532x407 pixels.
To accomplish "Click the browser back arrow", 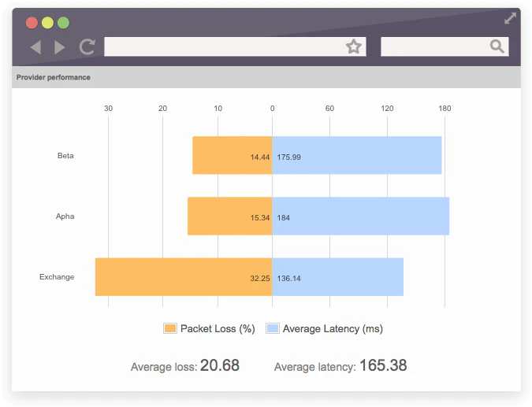I will (x=35, y=46).
